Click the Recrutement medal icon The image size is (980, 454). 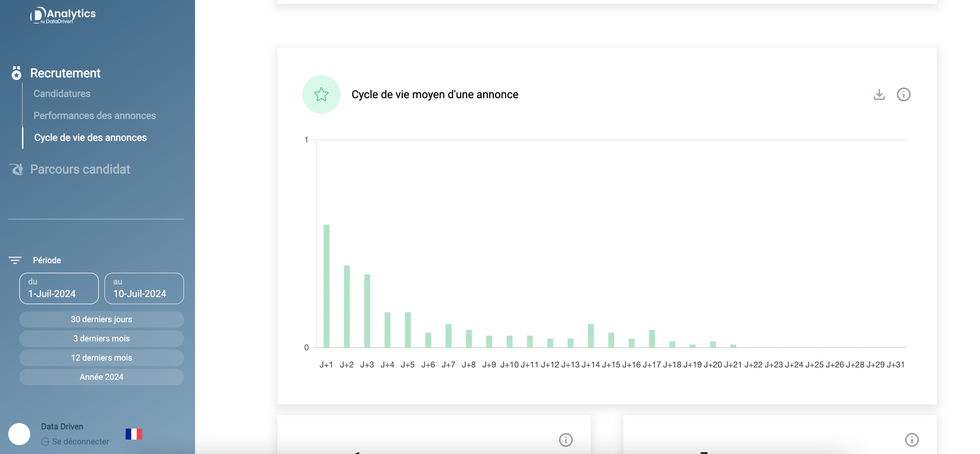[16, 73]
